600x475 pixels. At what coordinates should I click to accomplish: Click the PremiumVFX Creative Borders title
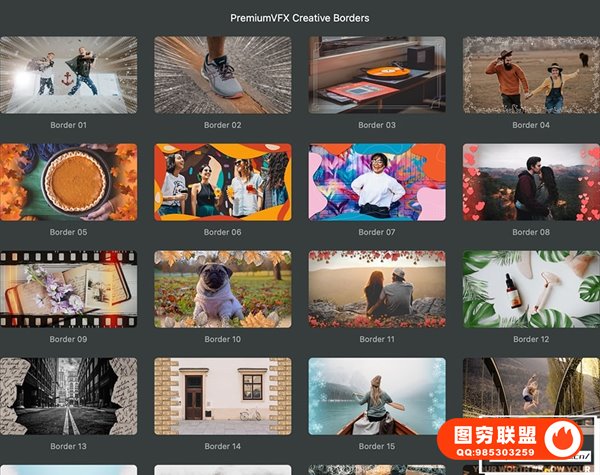point(299,18)
